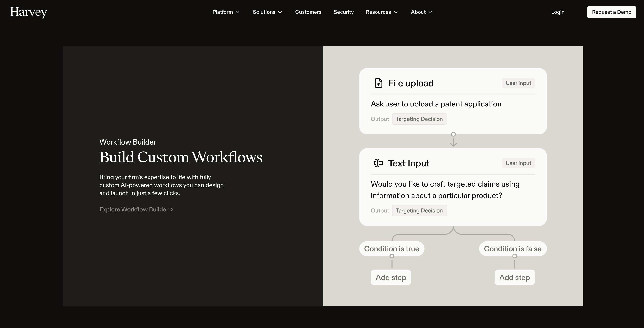Click the Harvey logo
The image size is (644, 328).
(x=28, y=12)
